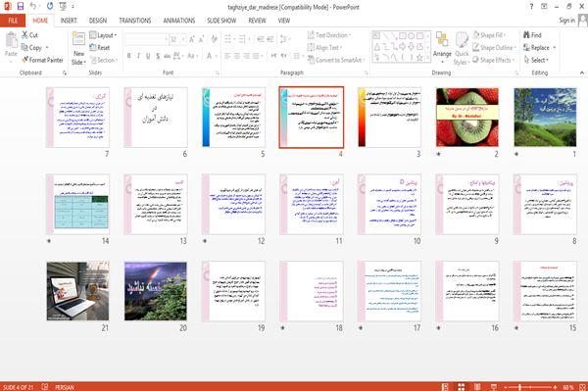Open font color picker
588x391 pixels.
211,56
